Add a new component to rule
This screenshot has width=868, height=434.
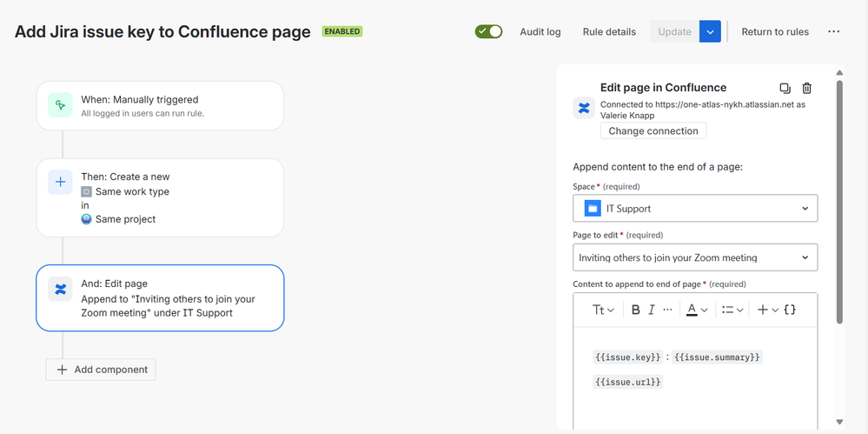pyautogui.click(x=101, y=370)
